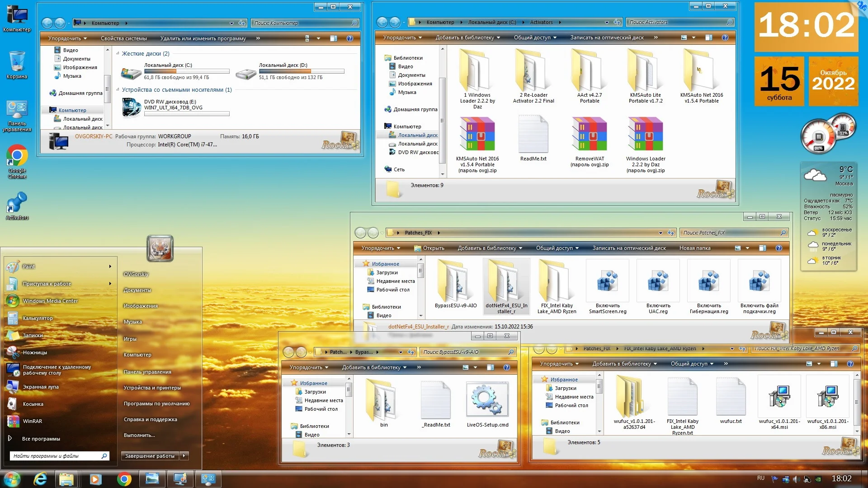Click the Shut down button

coord(150,456)
